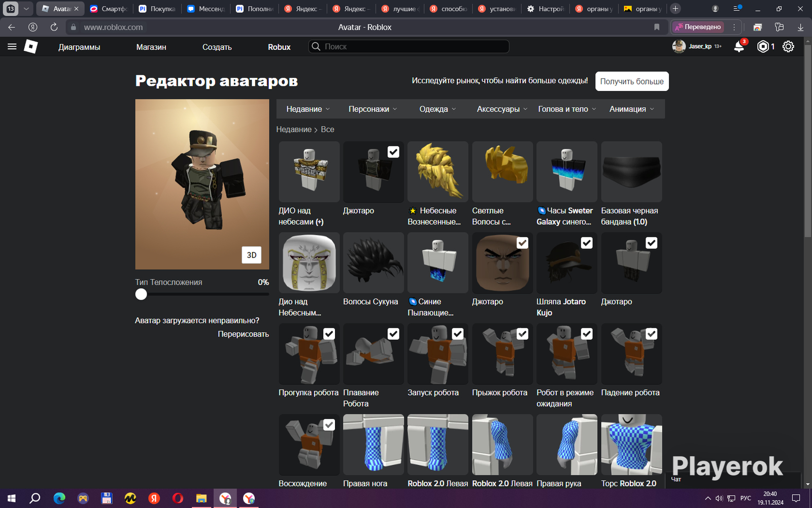The height and width of the screenshot is (508, 812).
Task: Uncheck the Робот в режиме ожидания animation
Action: click(x=587, y=334)
